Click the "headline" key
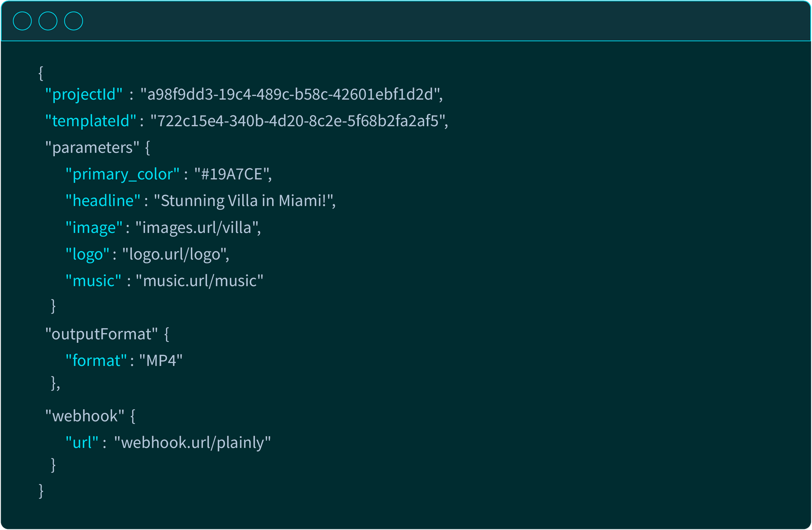812x530 pixels. [103, 201]
